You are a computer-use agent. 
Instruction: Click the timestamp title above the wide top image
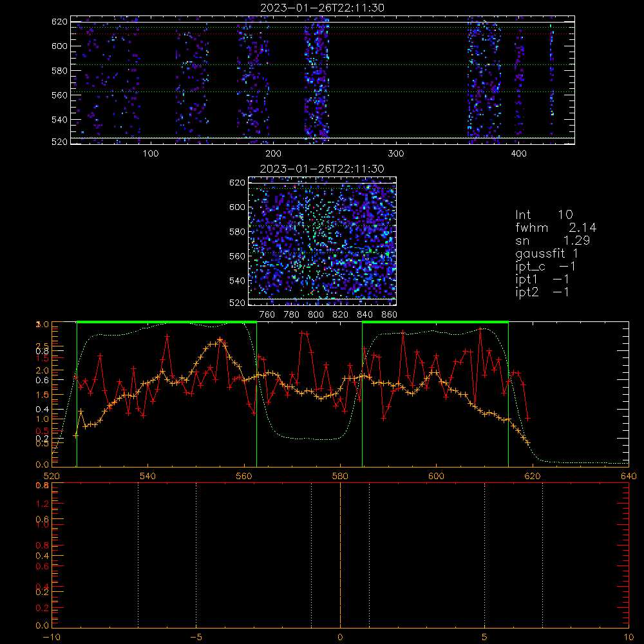323,8
